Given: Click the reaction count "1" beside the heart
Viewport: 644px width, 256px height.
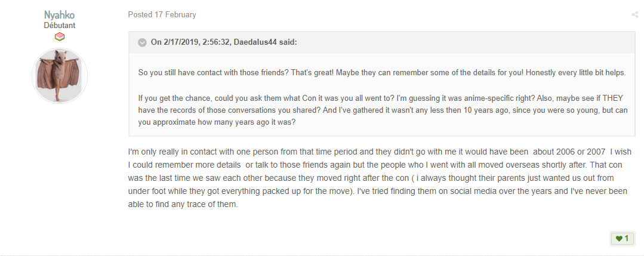Looking at the screenshot, I should coord(626,238).
